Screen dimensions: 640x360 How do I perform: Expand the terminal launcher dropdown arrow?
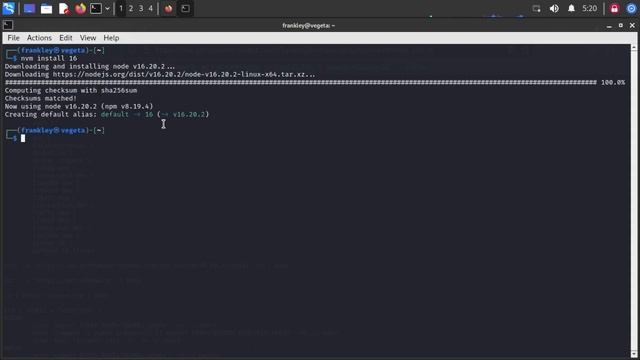tap(107, 9)
